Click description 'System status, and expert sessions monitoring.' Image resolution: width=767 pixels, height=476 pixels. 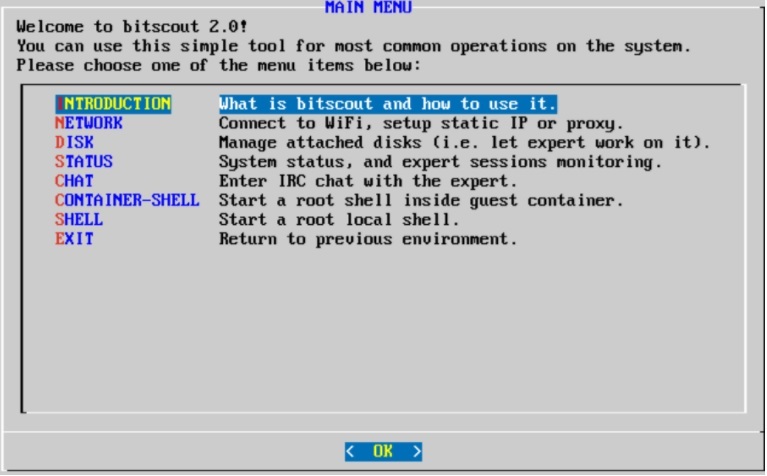tap(440, 162)
